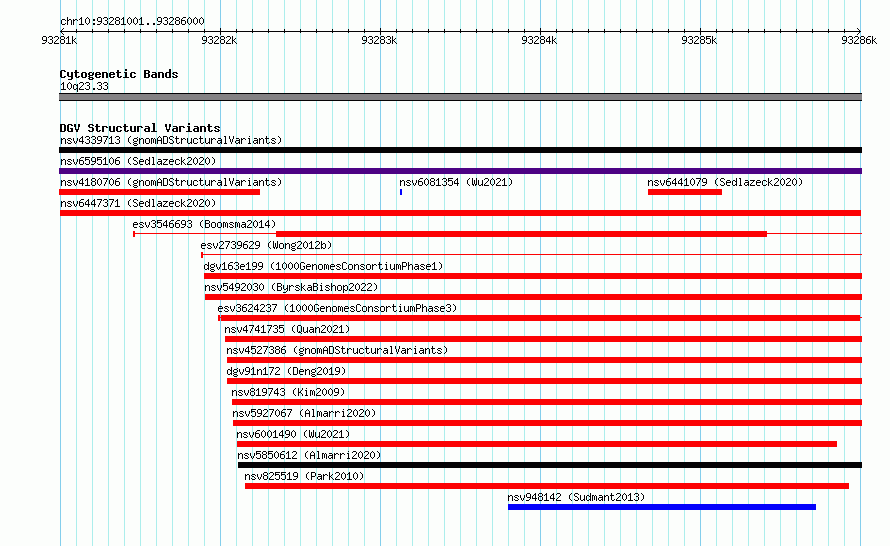Select the red dgv91n172 variant bar

click(544, 381)
